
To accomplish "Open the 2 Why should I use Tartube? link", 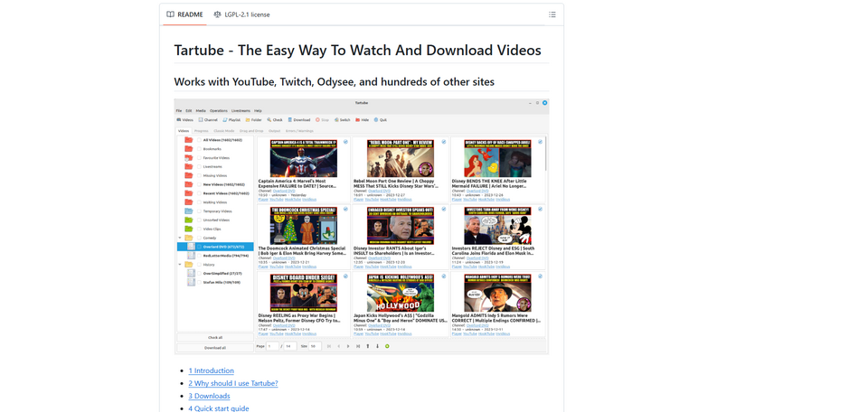I will point(233,383).
